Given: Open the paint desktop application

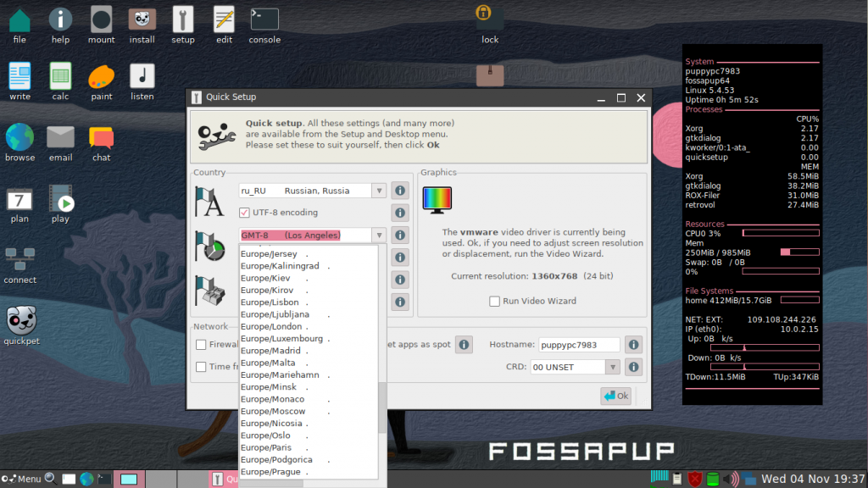Looking at the screenshot, I should pyautogui.click(x=102, y=82).
